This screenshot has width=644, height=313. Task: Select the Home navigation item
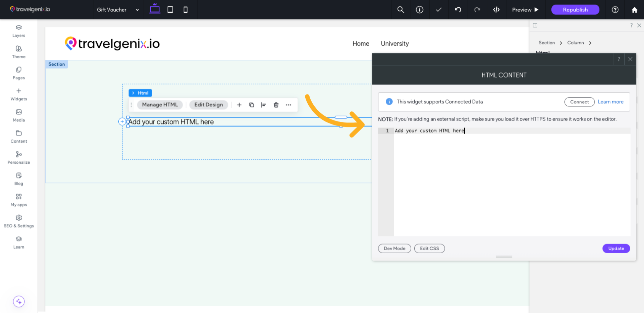[x=361, y=43]
